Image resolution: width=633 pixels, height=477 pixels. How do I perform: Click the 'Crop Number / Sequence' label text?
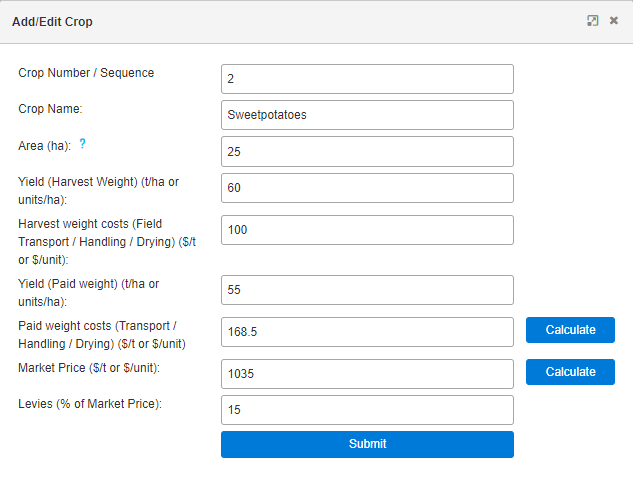[86, 72]
